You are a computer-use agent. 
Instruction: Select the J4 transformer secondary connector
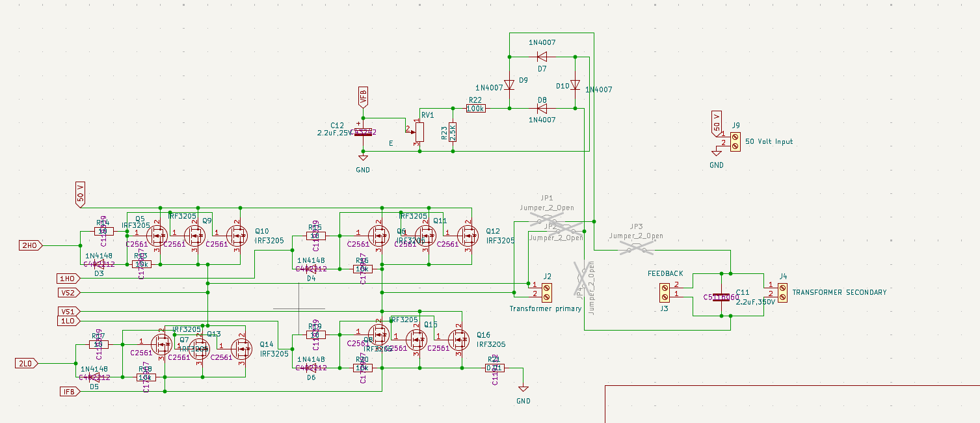point(782,292)
